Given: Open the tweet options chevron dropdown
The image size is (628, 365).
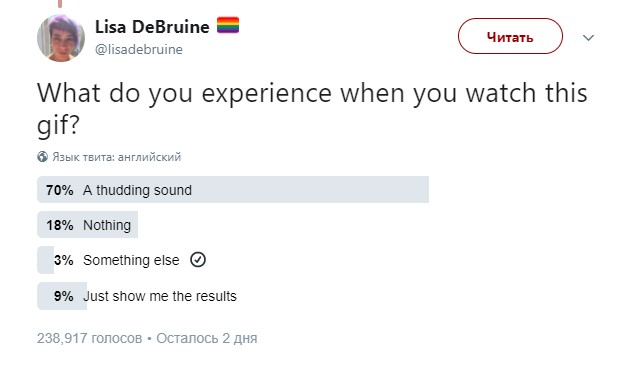Looking at the screenshot, I should coord(588,38).
